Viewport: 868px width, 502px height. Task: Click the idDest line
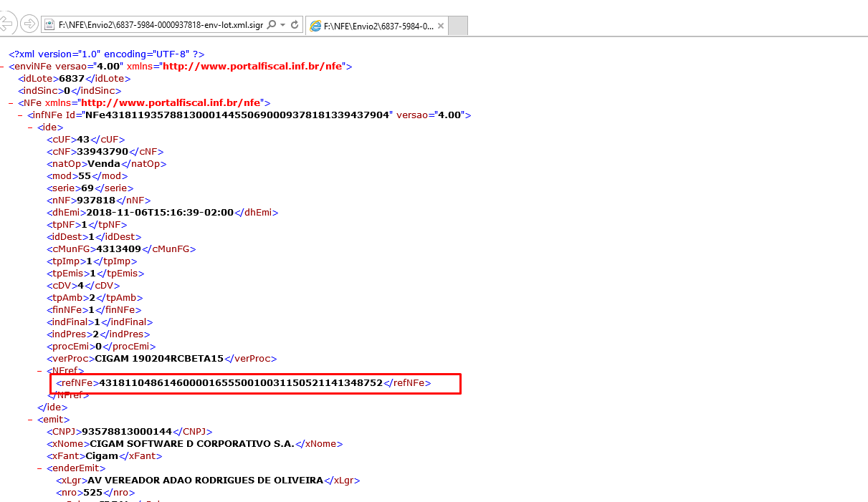(x=94, y=237)
